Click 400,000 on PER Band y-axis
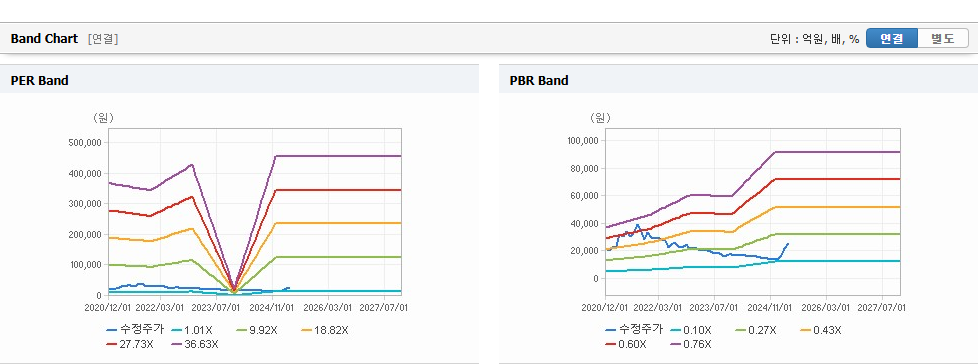Viewport: 978px width, 364px height. coord(85,173)
